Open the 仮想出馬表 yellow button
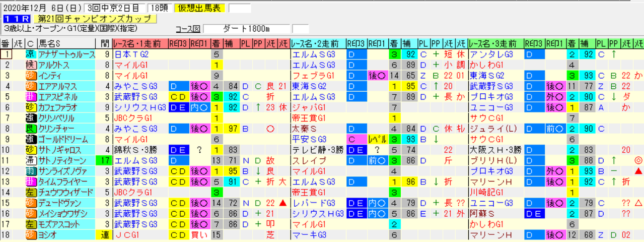Image resolution: width=644 pixels, height=242 pixels. [x=200, y=8]
